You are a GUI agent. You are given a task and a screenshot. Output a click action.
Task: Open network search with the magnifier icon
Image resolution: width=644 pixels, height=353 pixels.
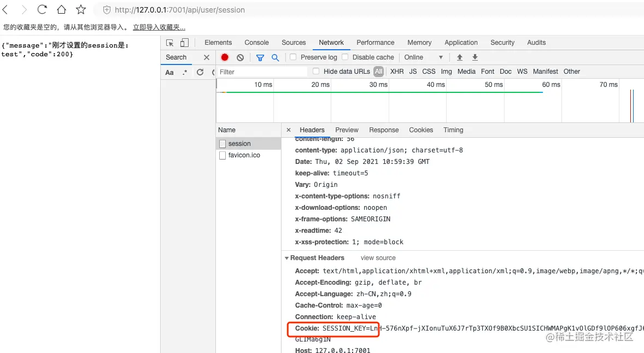(275, 57)
